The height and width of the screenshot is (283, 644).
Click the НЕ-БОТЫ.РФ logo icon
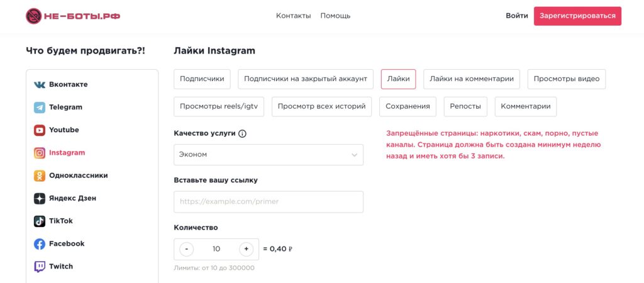[33, 16]
